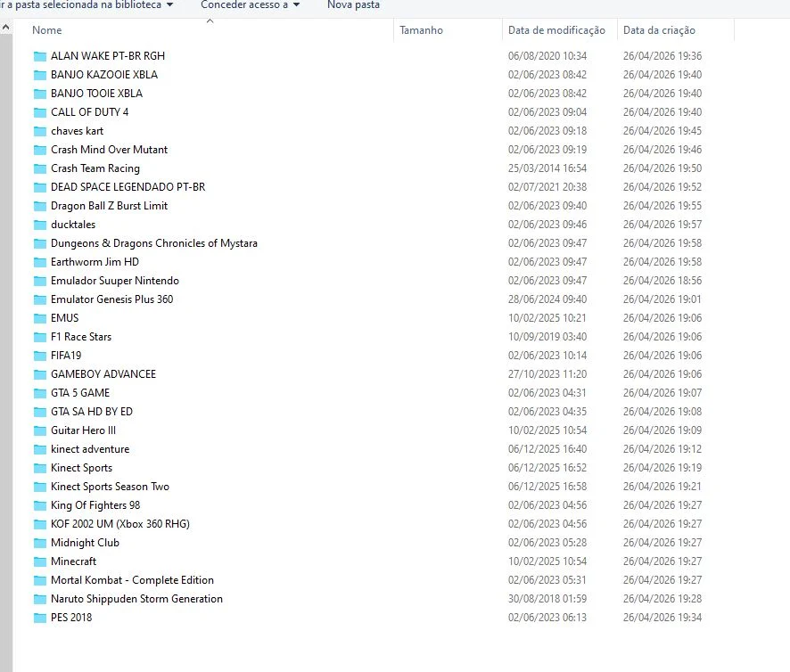Click kinect adventure folder icon
This screenshot has height=672, width=790.
40,449
